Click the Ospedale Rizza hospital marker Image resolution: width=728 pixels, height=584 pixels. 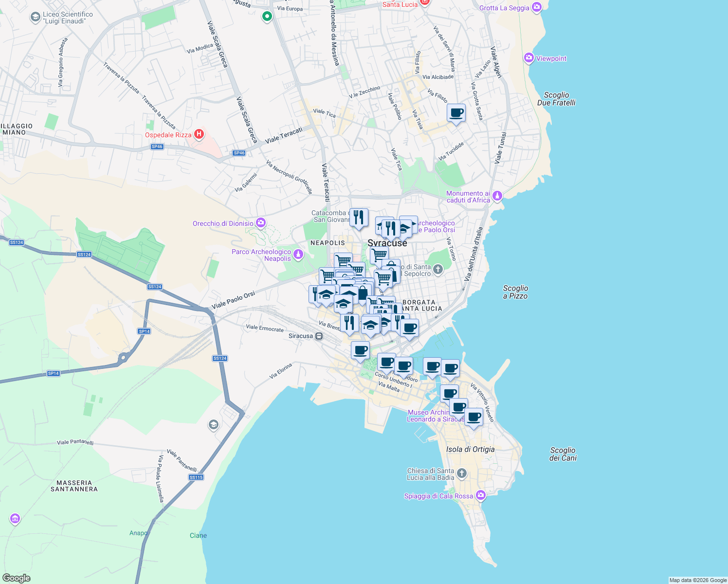199,134
